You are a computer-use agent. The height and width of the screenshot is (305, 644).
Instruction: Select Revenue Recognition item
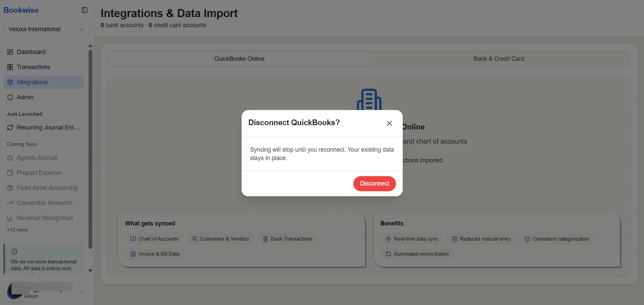[x=44, y=218]
